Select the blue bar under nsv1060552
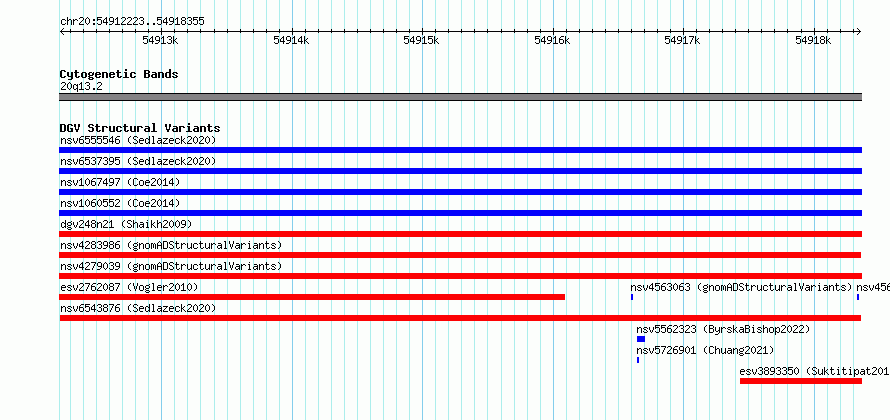 [460, 213]
